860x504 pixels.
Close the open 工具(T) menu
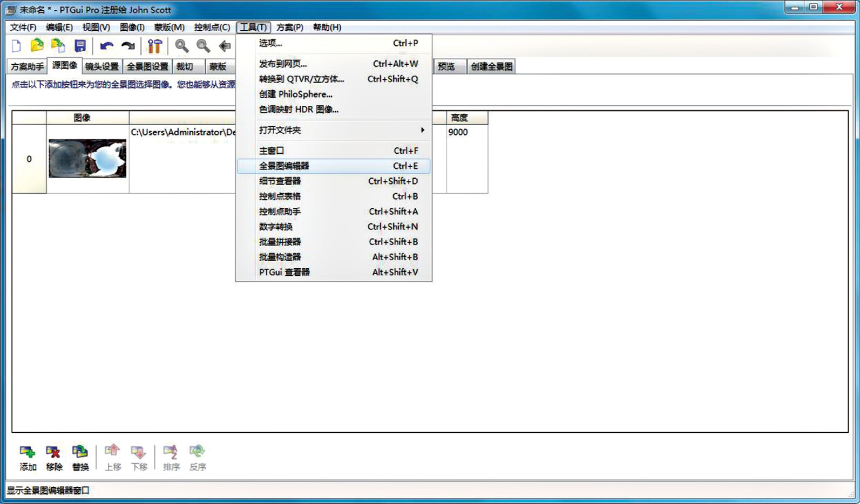[253, 28]
